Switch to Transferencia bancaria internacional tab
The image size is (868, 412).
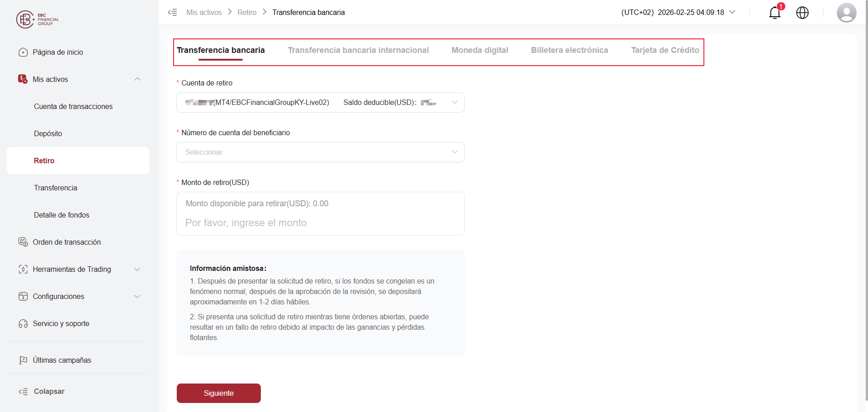[358, 50]
